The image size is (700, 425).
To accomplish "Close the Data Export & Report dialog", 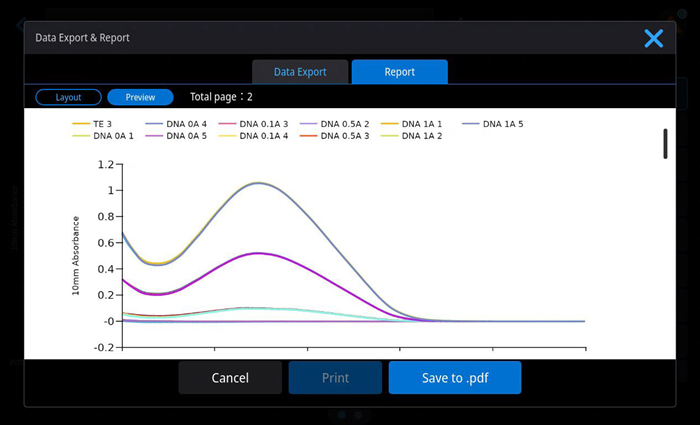I will coord(653,38).
